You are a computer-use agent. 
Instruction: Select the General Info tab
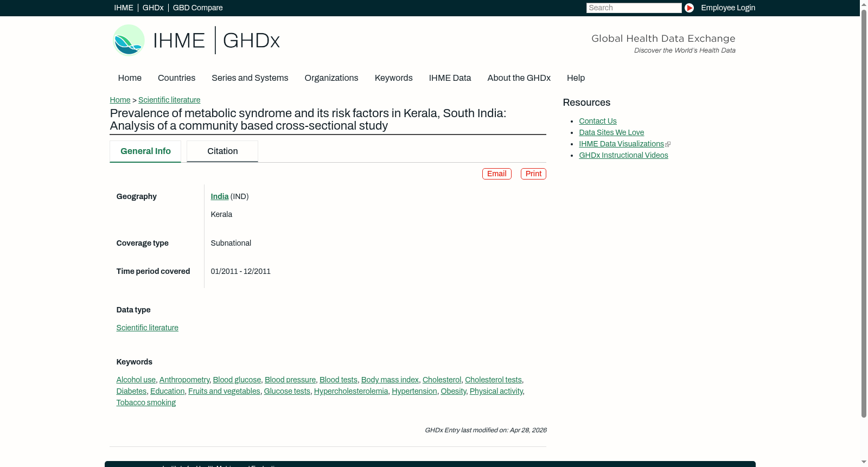145,151
